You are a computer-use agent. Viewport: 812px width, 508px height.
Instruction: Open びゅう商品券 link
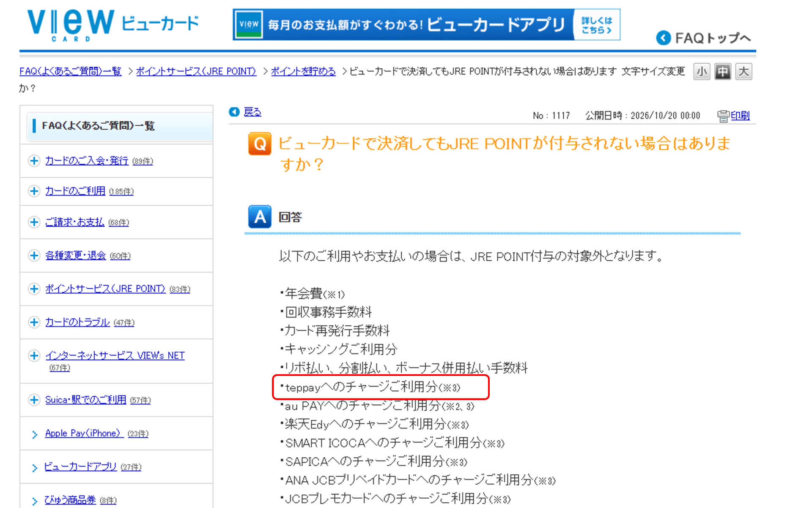[70, 500]
